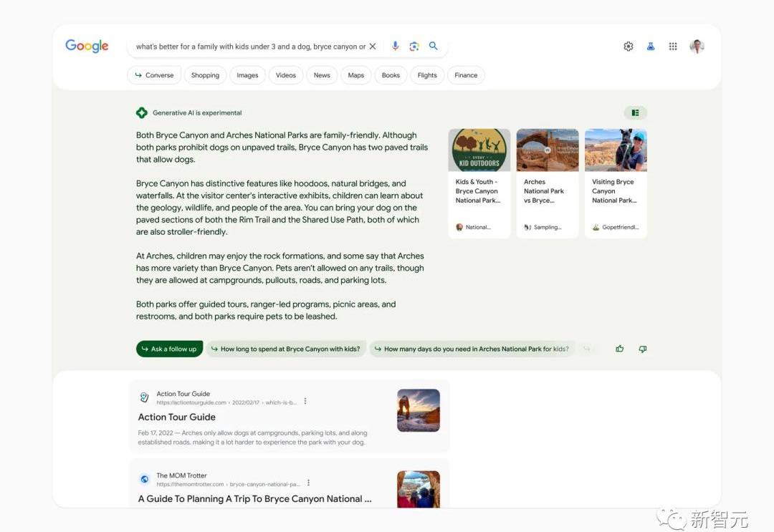Click inside the Google search query field
Screen dimensions: 774x532
coord(251,47)
